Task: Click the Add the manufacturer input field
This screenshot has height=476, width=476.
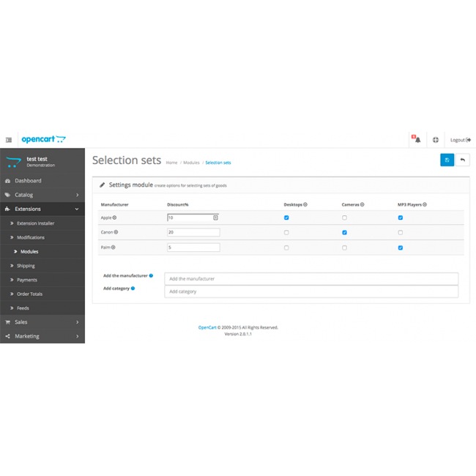Action: click(x=311, y=278)
